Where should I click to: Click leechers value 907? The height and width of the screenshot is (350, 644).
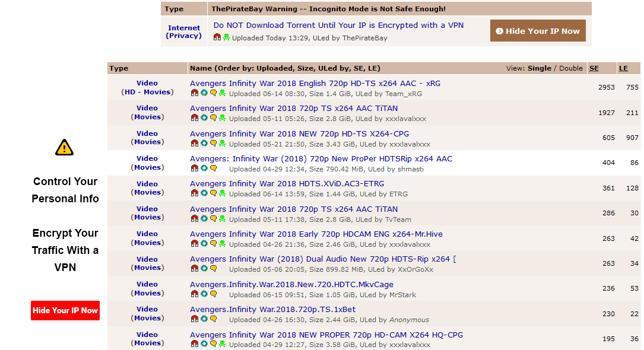click(x=632, y=138)
